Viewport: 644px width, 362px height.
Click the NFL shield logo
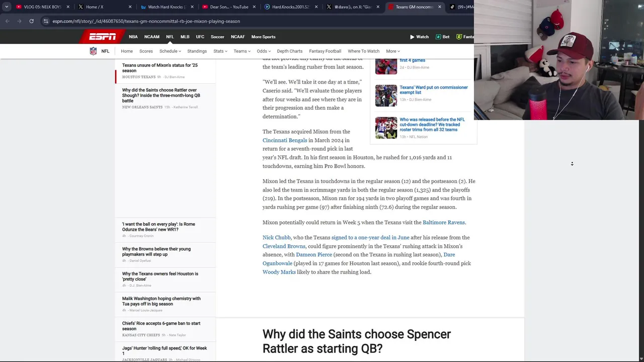(93, 51)
